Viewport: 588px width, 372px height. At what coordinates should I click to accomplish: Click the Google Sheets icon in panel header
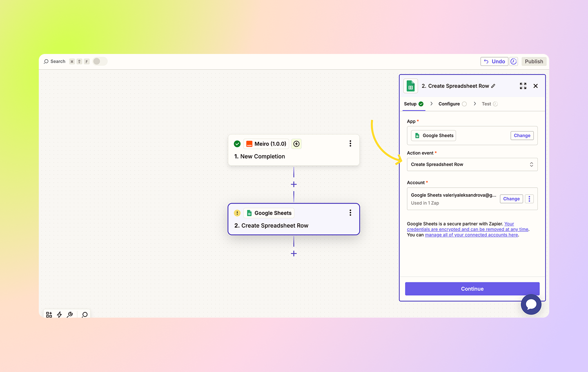(411, 86)
